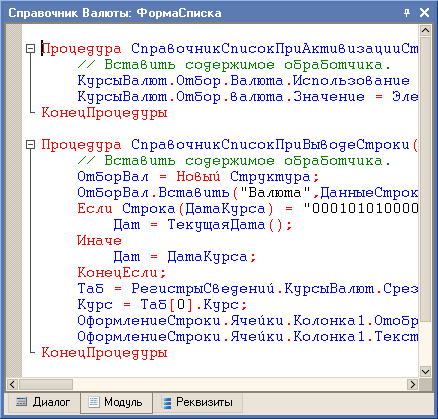The height and width of the screenshot is (419, 438).
Task: Collapse the СправочникСписокПриВыводеСтроки procedure block
Action: [x=31, y=145]
